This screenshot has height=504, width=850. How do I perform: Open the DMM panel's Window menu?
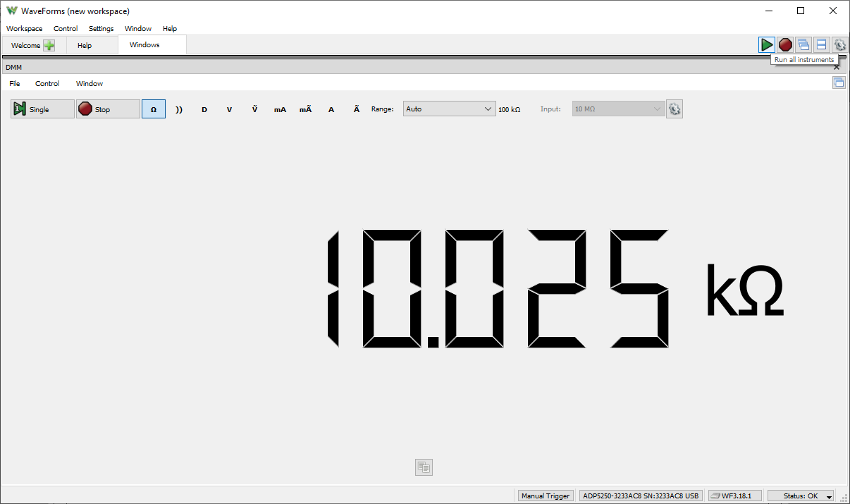click(x=90, y=83)
